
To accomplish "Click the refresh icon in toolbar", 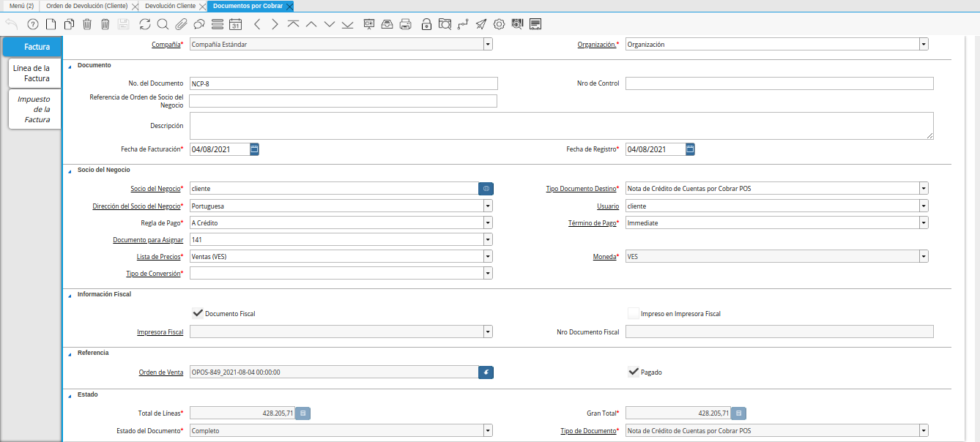I will 144,24.
